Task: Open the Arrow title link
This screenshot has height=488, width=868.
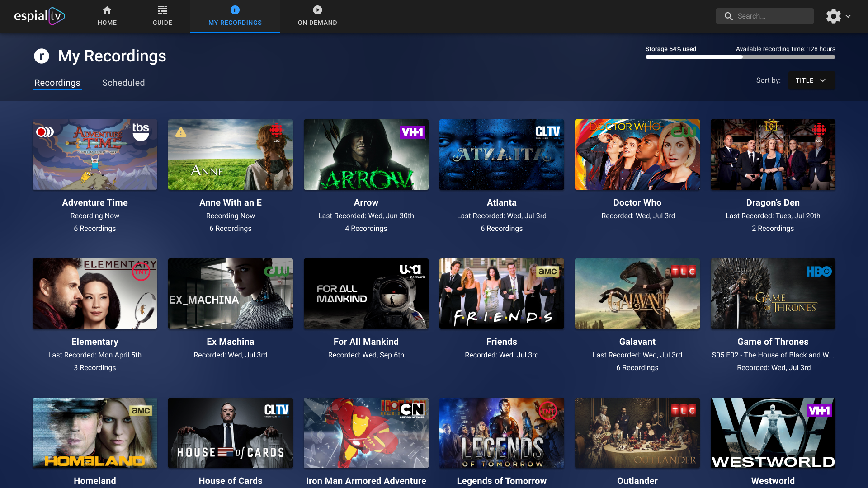Action: 366,202
